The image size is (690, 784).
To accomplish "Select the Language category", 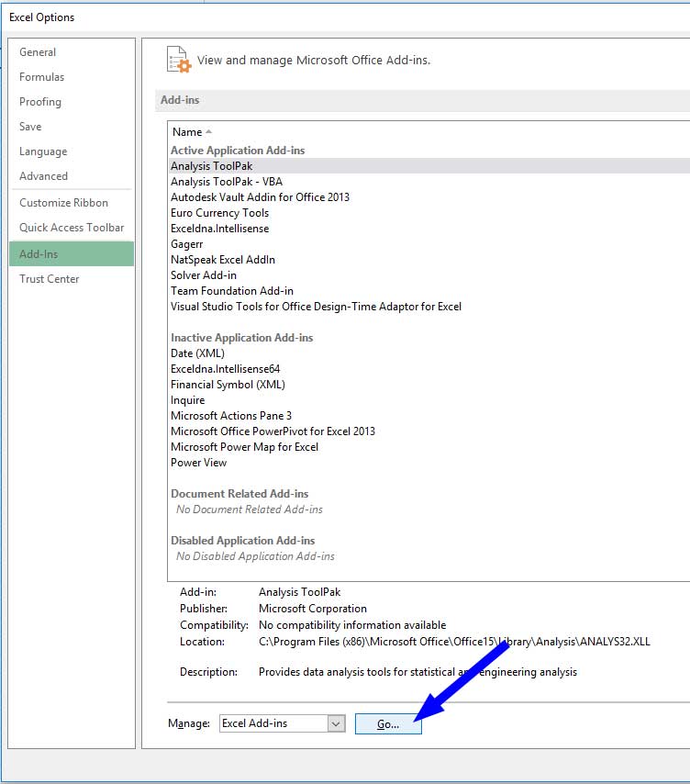I will click(72, 151).
